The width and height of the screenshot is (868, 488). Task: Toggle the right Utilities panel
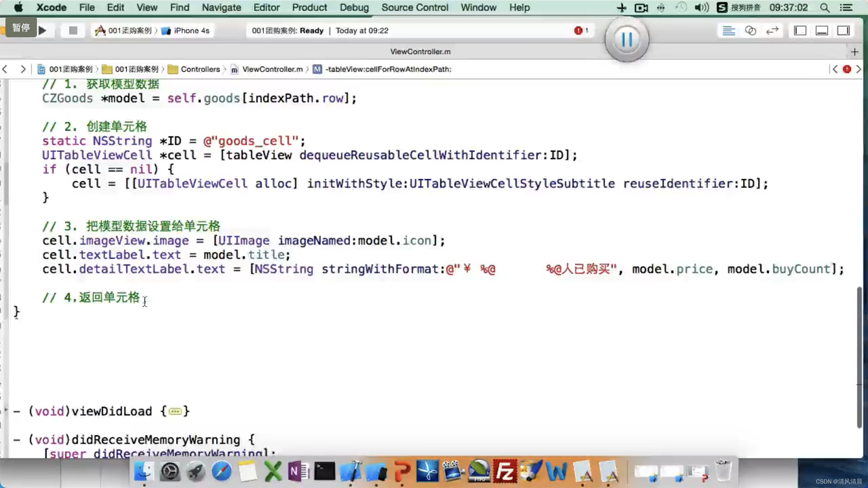coord(843,31)
